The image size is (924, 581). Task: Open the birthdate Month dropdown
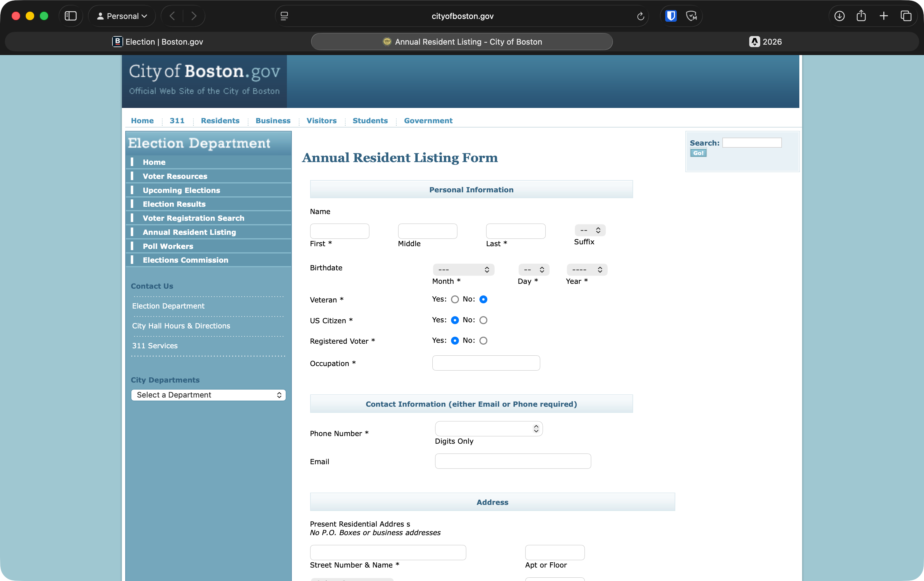tap(463, 270)
